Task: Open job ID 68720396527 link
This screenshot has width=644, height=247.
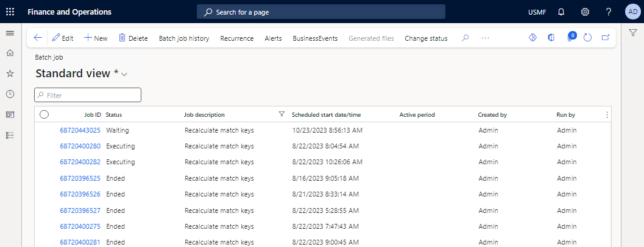Action: coord(80,210)
